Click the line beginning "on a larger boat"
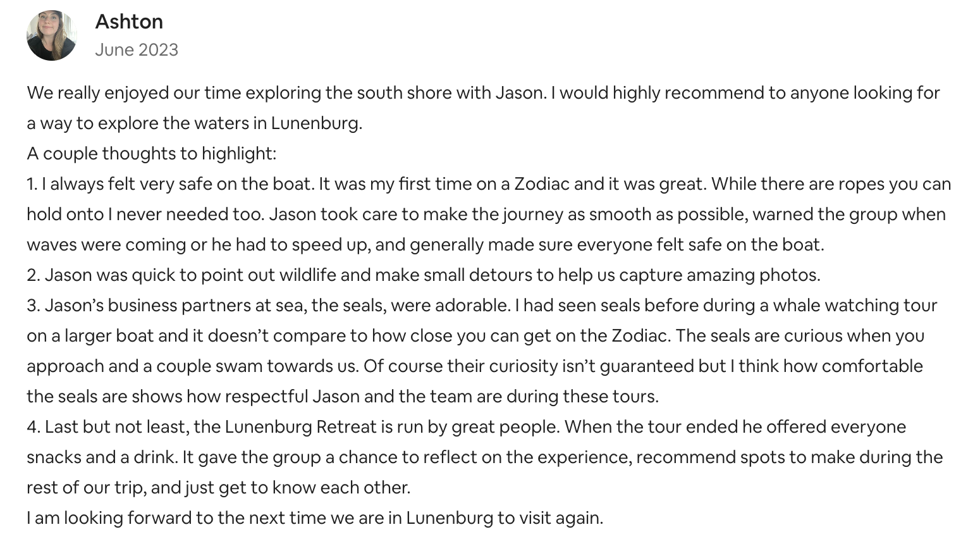Viewport: 980px width, 539px height. point(475,336)
